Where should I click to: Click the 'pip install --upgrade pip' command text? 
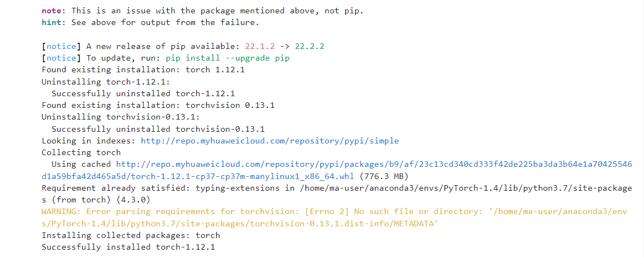click(227, 58)
